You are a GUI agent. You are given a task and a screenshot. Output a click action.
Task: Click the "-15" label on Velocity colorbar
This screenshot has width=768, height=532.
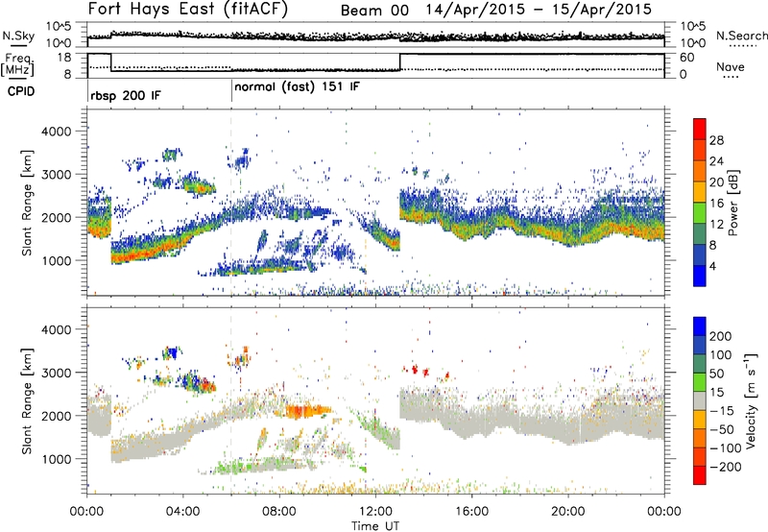(x=722, y=411)
